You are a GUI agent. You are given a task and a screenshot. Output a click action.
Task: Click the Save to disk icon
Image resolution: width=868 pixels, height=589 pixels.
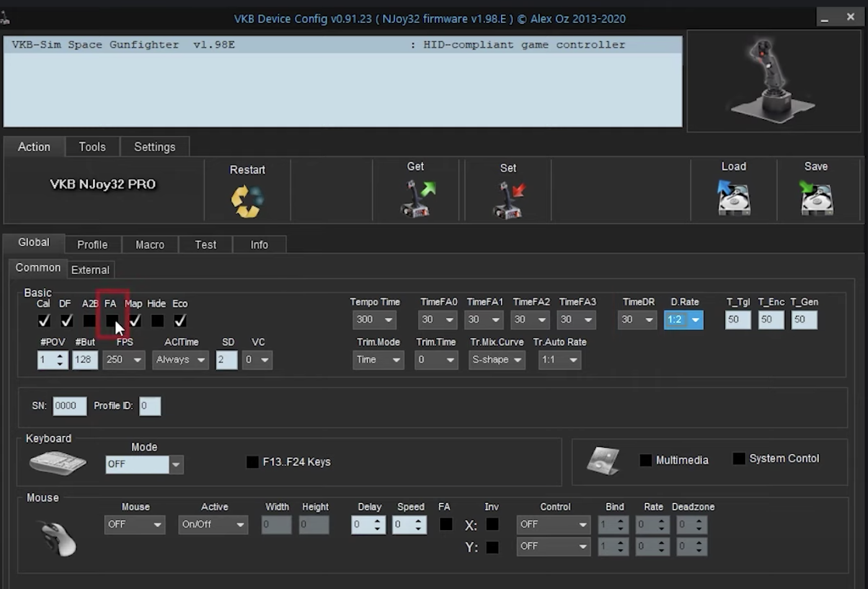pos(816,198)
